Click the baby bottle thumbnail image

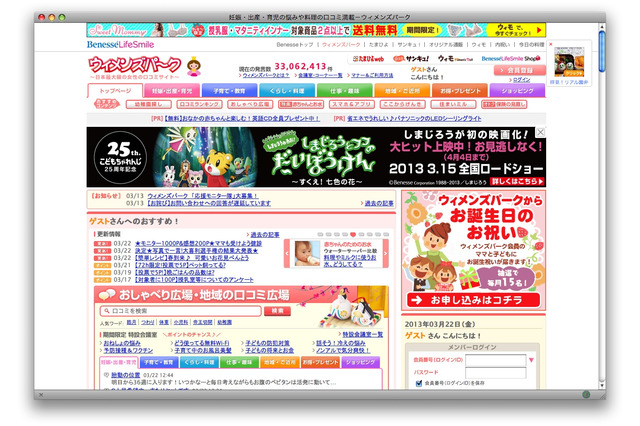(307, 253)
